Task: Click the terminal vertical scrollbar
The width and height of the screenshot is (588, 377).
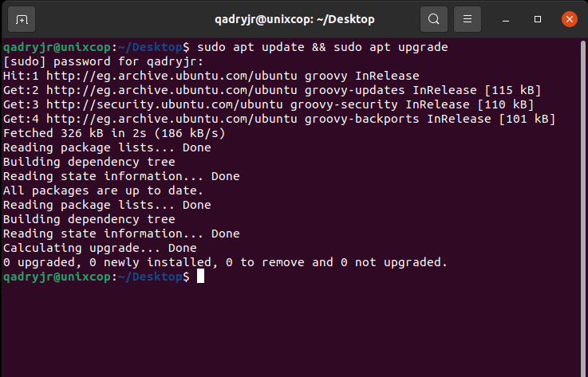Action: [x=583, y=208]
